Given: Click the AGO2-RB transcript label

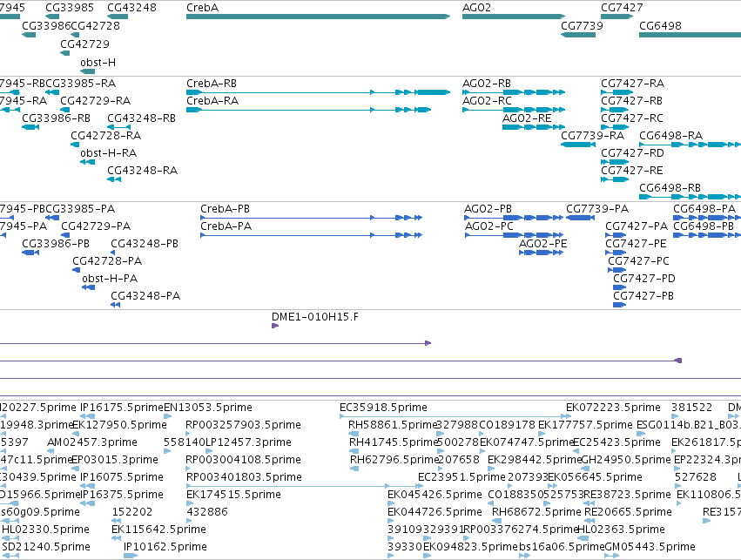Looking at the screenshot, I should click(486, 84).
